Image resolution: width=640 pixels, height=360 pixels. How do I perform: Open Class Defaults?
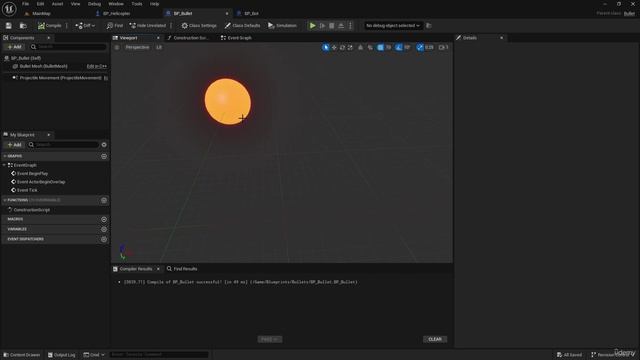[242, 26]
